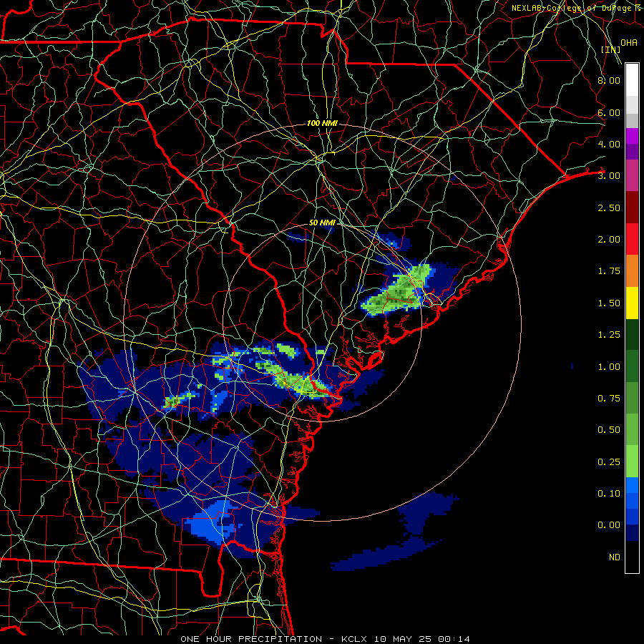Image resolution: width=644 pixels, height=644 pixels.
Task: Click the 100 NMI range ring label
Action: click(322, 123)
